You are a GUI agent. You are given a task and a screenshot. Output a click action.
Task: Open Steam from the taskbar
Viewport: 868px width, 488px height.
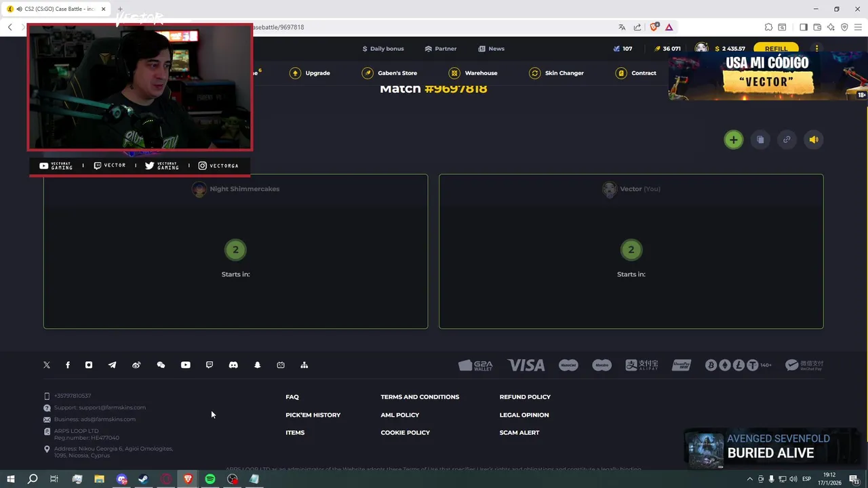pos(144,479)
